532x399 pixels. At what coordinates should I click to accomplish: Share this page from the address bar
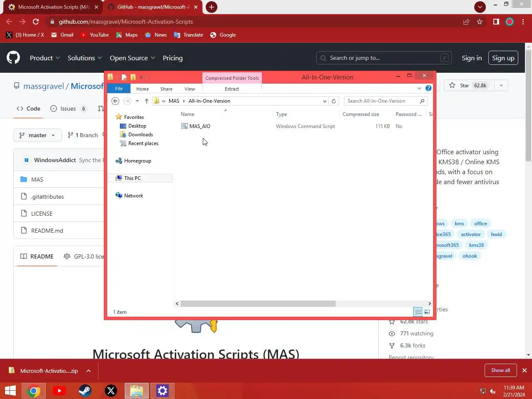[x=466, y=22]
